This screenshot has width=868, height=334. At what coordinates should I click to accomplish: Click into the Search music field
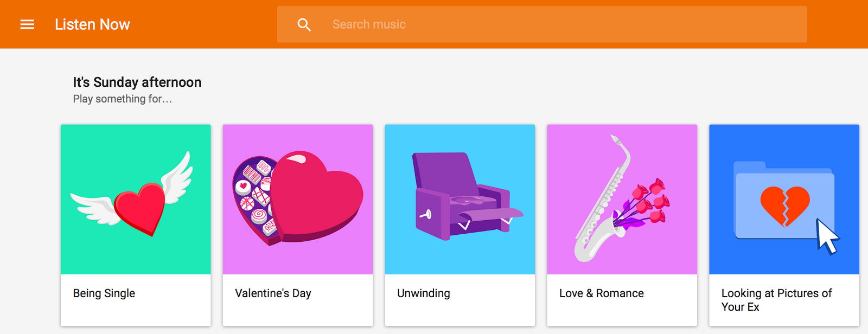(x=542, y=24)
